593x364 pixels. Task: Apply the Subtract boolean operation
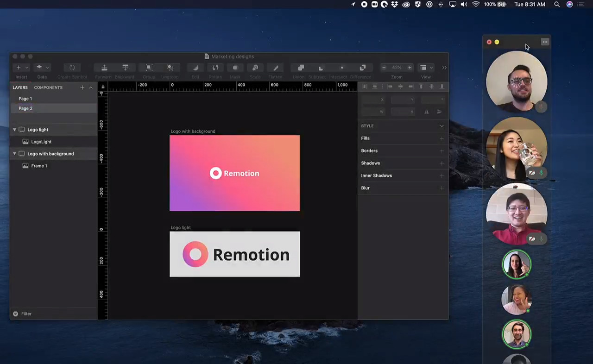[x=321, y=68]
